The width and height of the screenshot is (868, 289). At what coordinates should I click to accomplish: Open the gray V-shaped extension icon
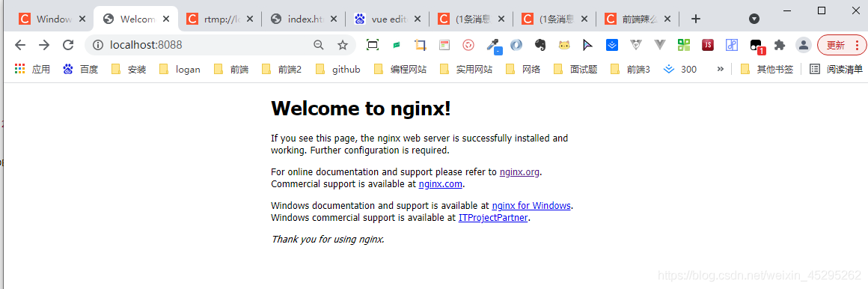[x=659, y=46]
